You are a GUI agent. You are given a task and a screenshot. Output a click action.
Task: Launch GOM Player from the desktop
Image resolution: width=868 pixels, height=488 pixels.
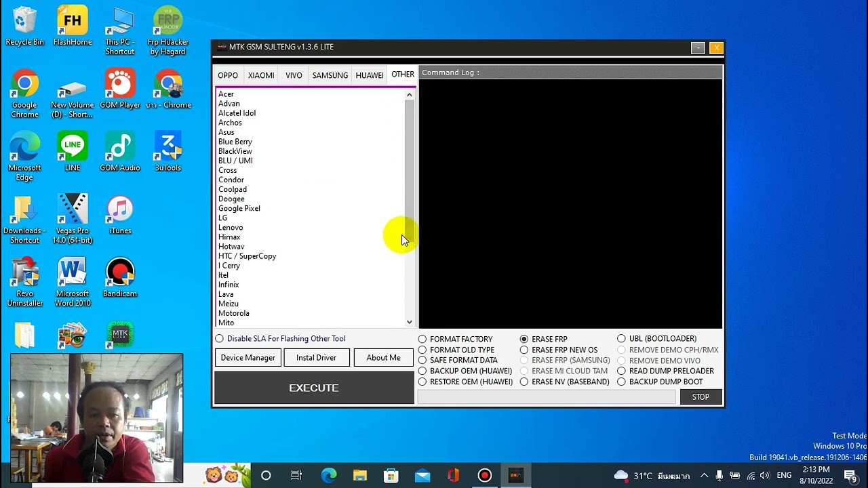pyautogui.click(x=120, y=90)
